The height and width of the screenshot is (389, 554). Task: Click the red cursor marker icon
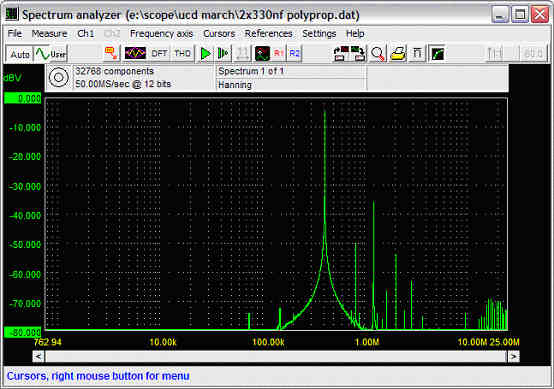[111, 53]
